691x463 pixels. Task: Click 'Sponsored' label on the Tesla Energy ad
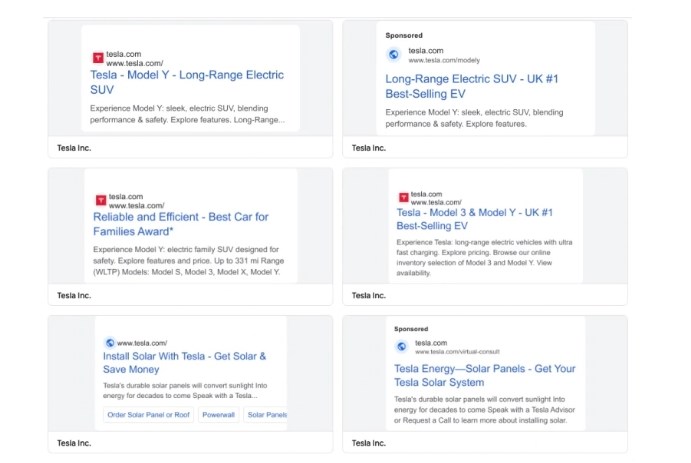pos(411,329)
